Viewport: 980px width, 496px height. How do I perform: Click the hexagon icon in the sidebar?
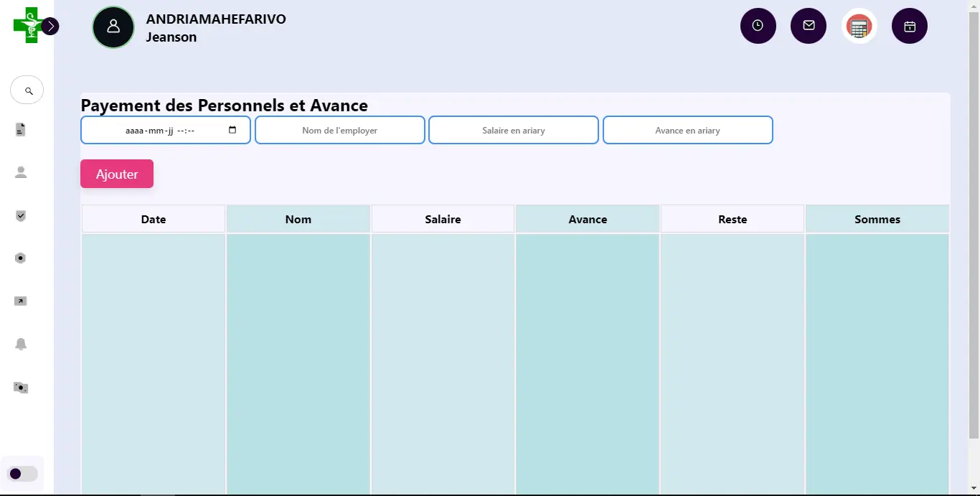pos(21,258)
